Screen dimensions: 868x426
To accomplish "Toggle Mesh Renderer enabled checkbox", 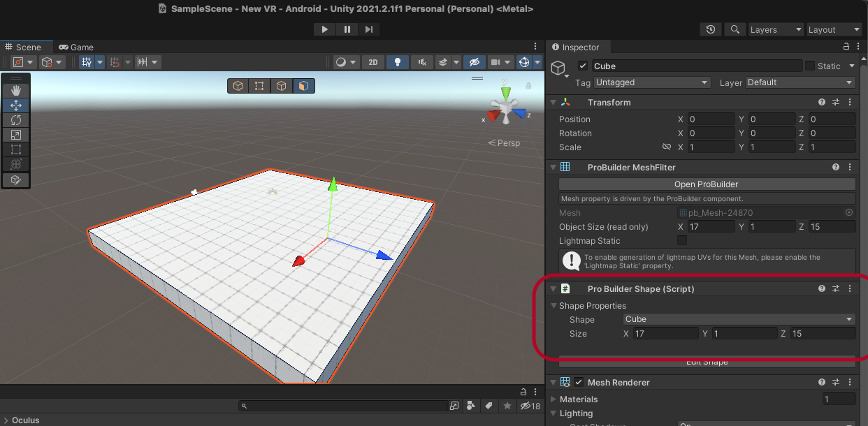I will tap(579, 382).
